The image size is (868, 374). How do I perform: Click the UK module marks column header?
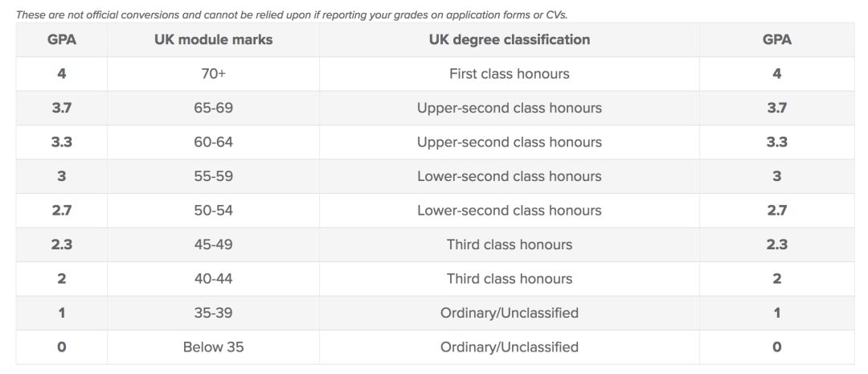[x=213, y=39]
